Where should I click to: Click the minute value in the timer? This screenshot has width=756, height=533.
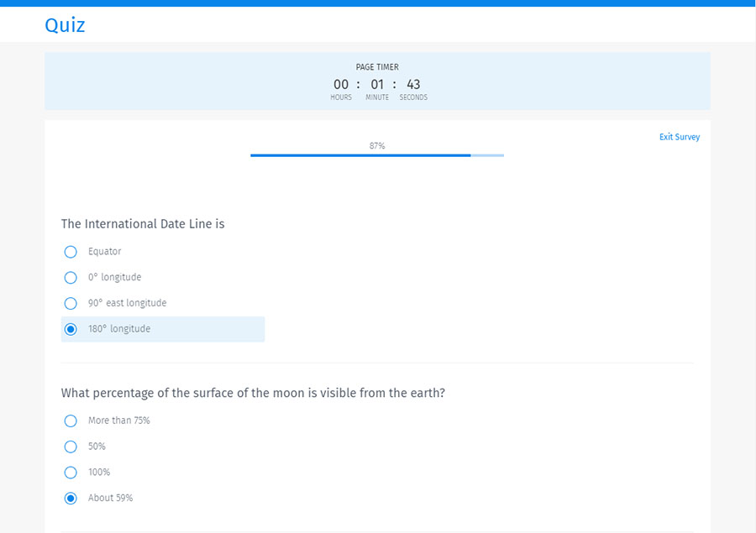[x=377, y=84]
